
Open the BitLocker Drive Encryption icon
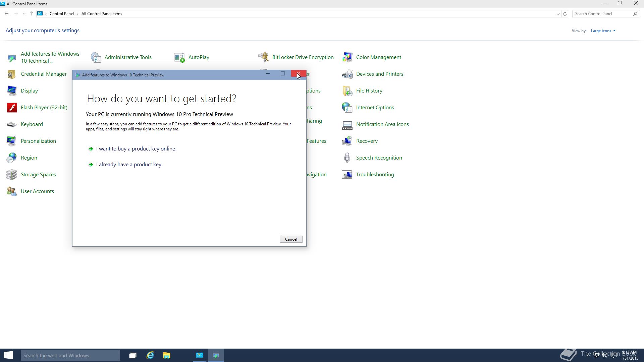pos(263,57)
